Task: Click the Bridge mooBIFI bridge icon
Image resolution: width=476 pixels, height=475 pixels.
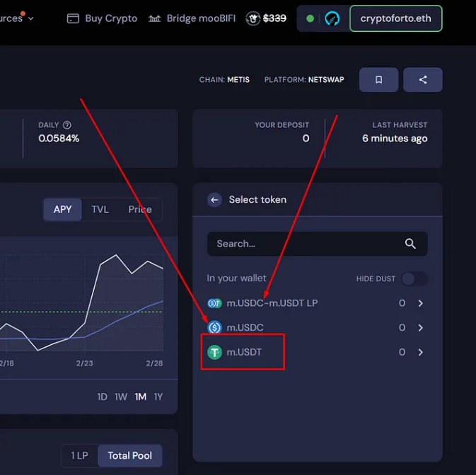Action: tap(154, 18)
